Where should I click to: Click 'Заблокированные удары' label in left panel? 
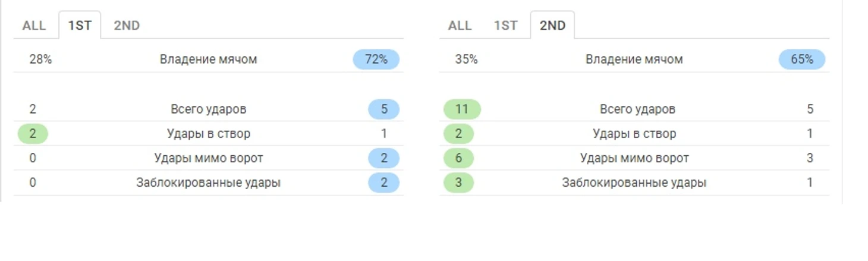pos(209,183)
